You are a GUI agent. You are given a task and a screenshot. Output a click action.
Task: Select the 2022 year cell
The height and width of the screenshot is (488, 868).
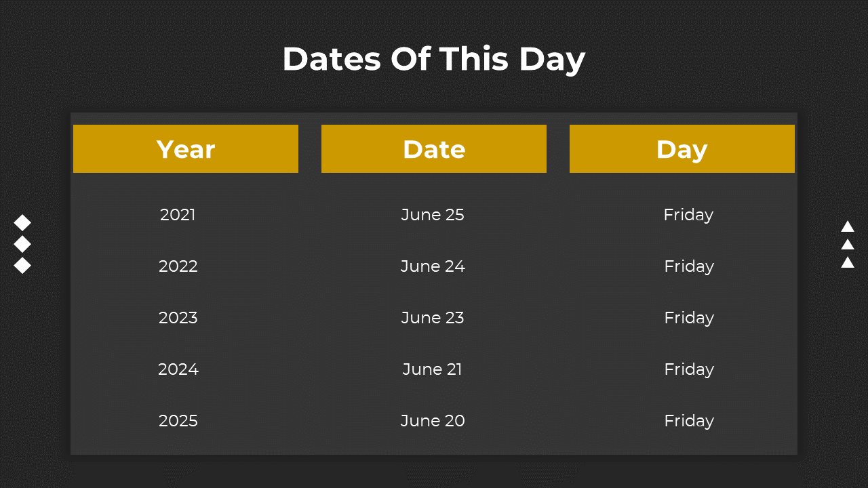(178, 266)
